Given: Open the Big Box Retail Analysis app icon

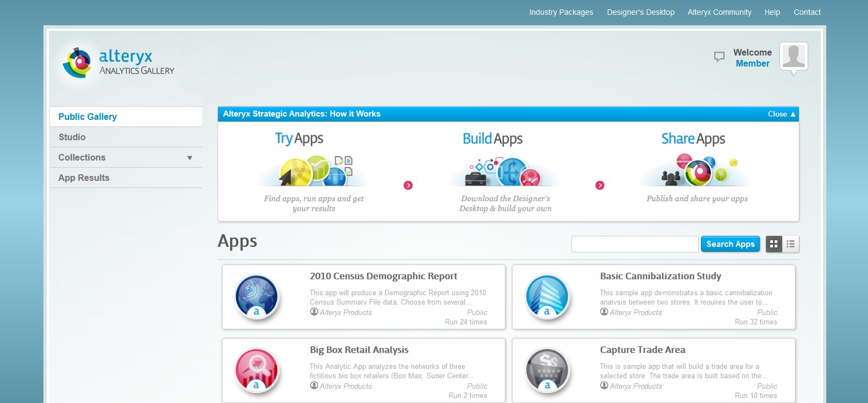Looking at the screenshot, I should [257, 371].
